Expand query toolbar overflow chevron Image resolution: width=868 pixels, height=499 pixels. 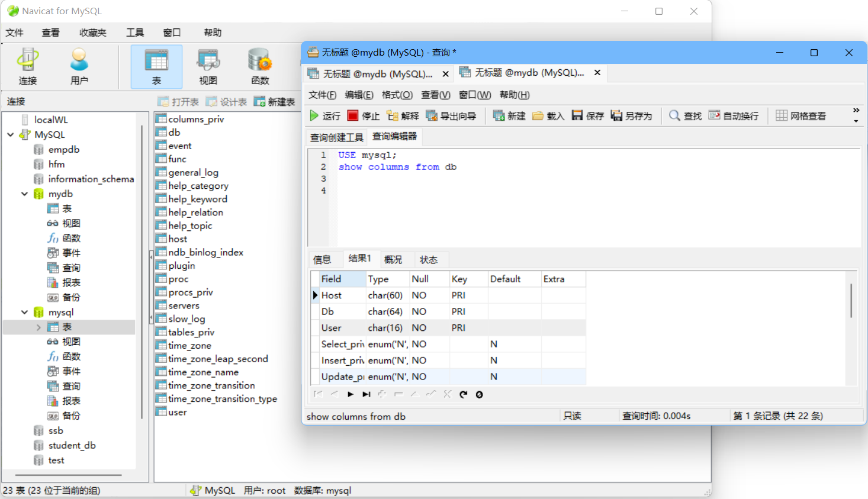point(856,111)
